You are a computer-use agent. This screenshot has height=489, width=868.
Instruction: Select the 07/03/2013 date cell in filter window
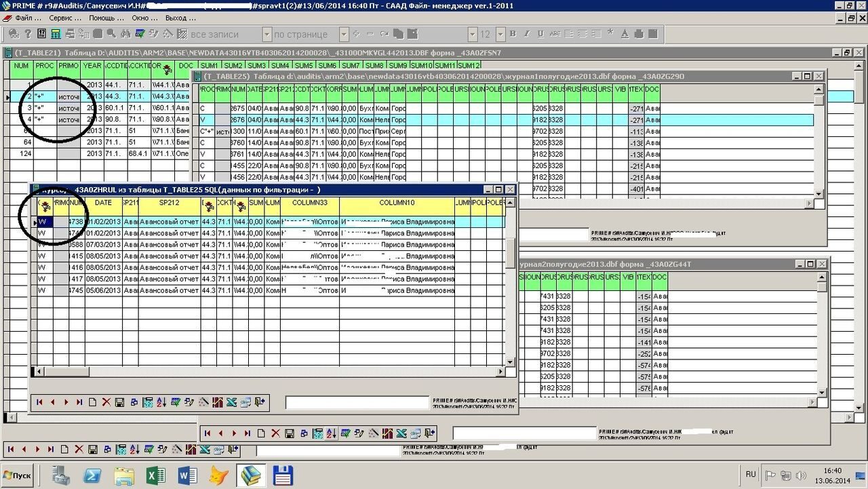pos(103,244)
